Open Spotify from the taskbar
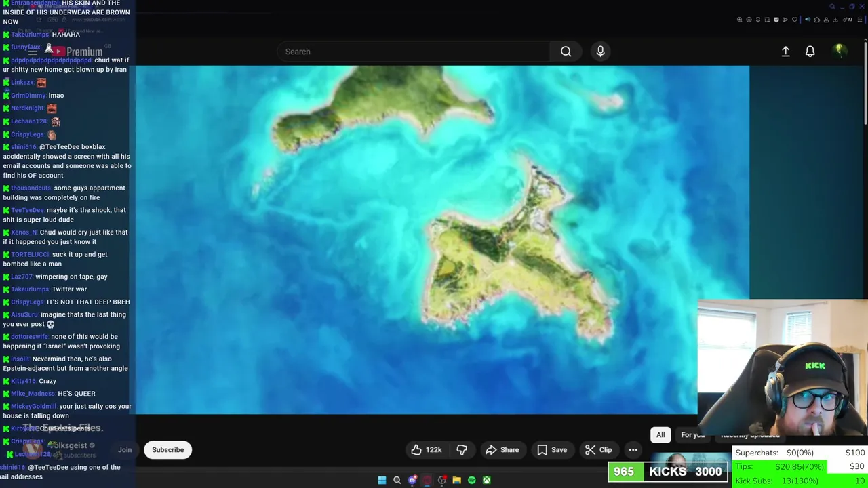 472,480
